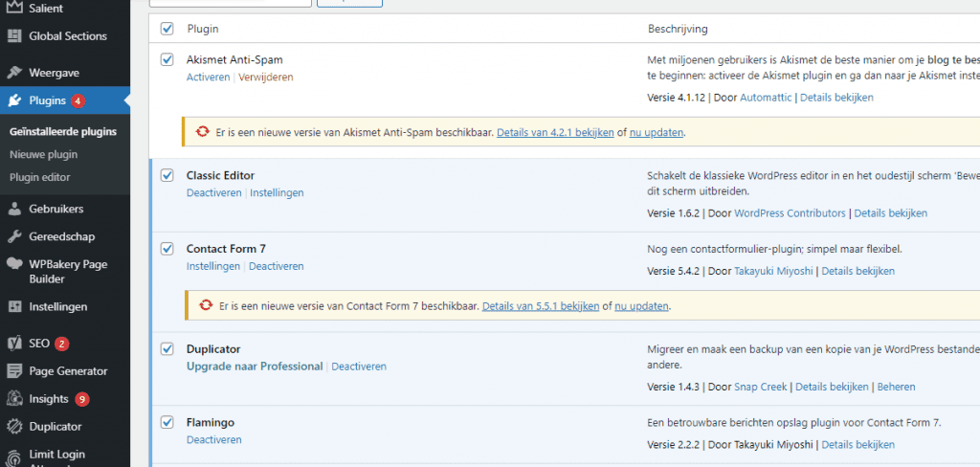Click the SEO notification badge 2
The width and height of the screenshot is (980, 467).
61,344
